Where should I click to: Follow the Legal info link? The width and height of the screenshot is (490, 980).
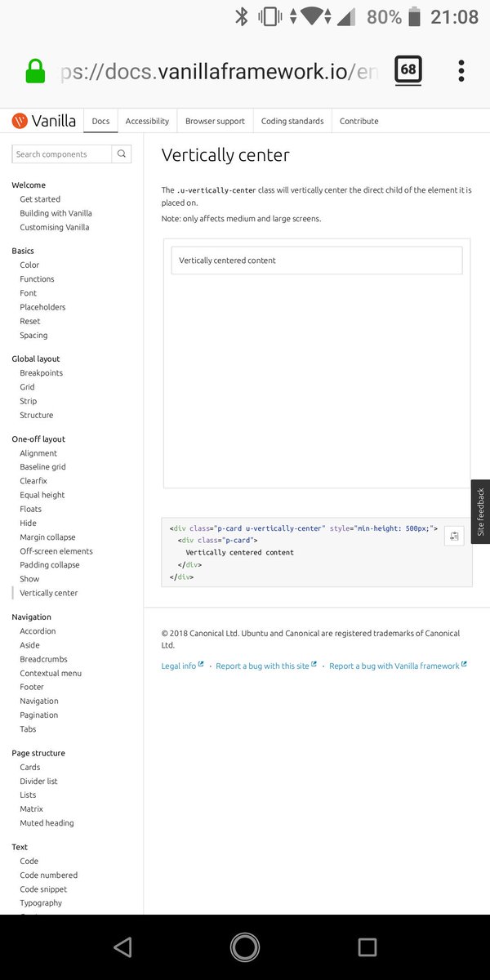tap(183, 666)
